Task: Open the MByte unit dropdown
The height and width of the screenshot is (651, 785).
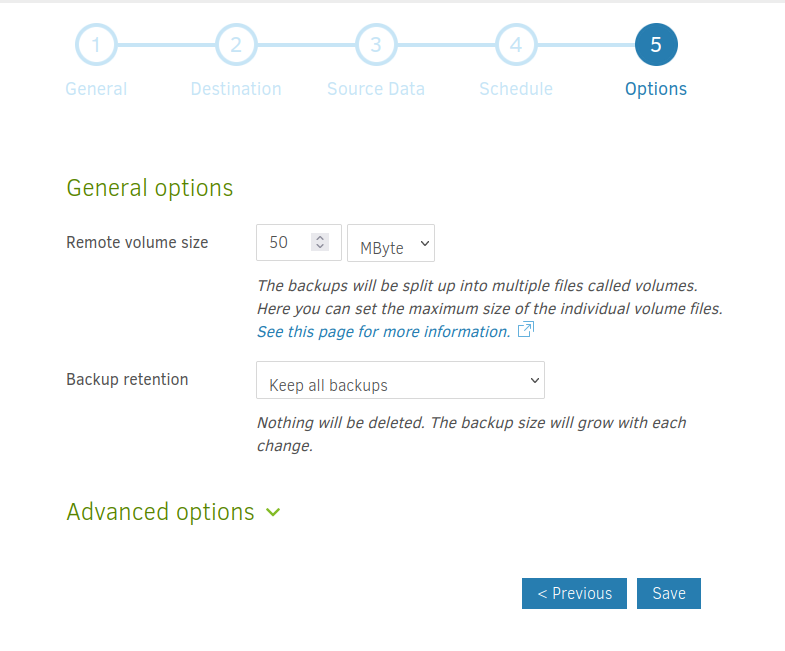Action: click(x=391, y=243)
